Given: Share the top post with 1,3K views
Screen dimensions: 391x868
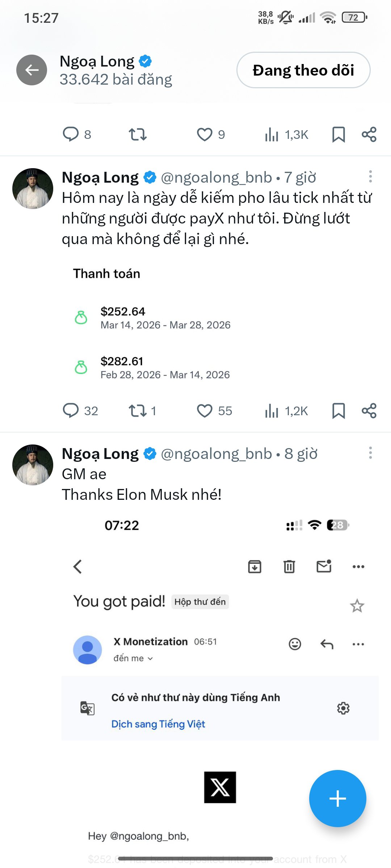Looking at the screenshot, I should pos(369,135).
